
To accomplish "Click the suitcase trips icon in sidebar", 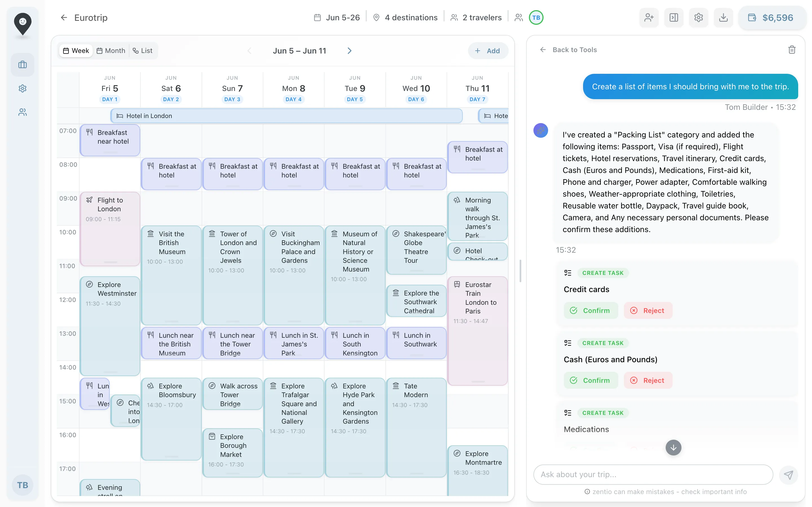I will 23,65.
